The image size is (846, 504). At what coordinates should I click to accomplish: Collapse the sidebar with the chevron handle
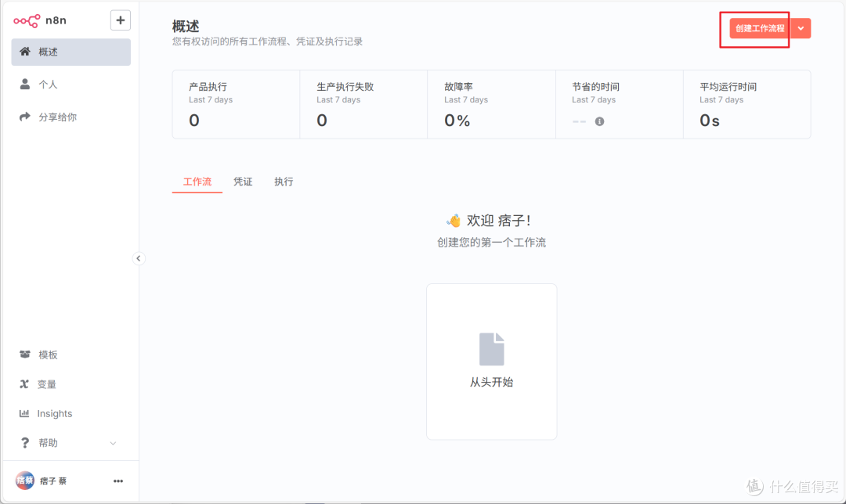point(139,258)
